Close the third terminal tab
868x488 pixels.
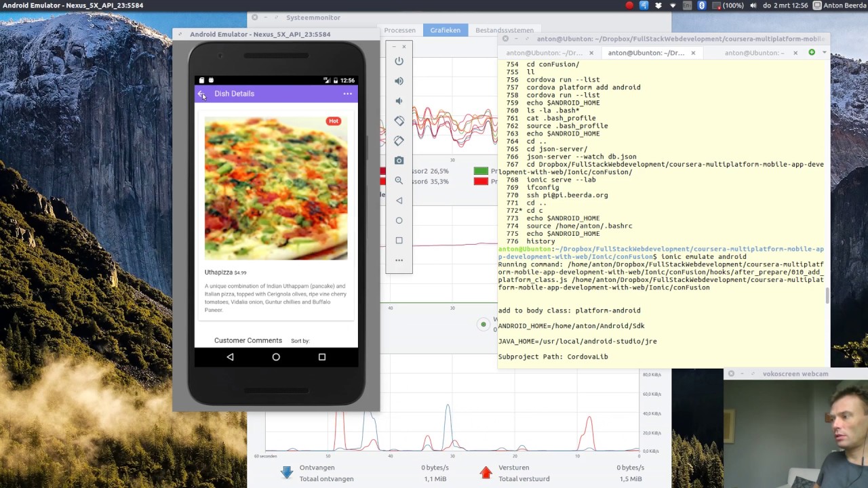pyautogui.click(x=796, y=53)
